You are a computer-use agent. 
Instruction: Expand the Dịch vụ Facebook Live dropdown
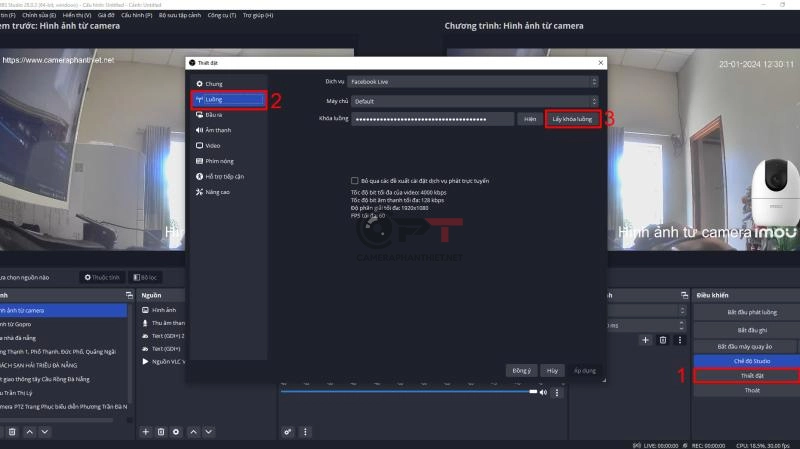(x=473, y=82)
